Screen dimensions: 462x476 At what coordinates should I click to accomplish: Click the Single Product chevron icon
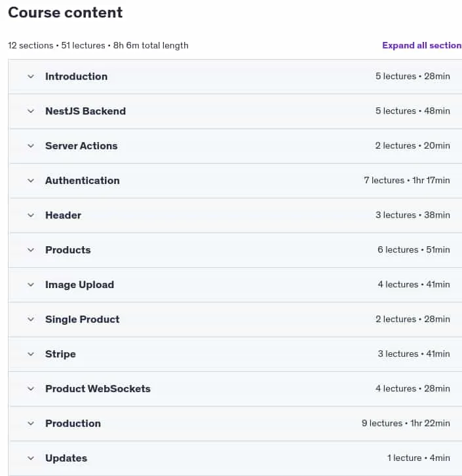[31, 320]
